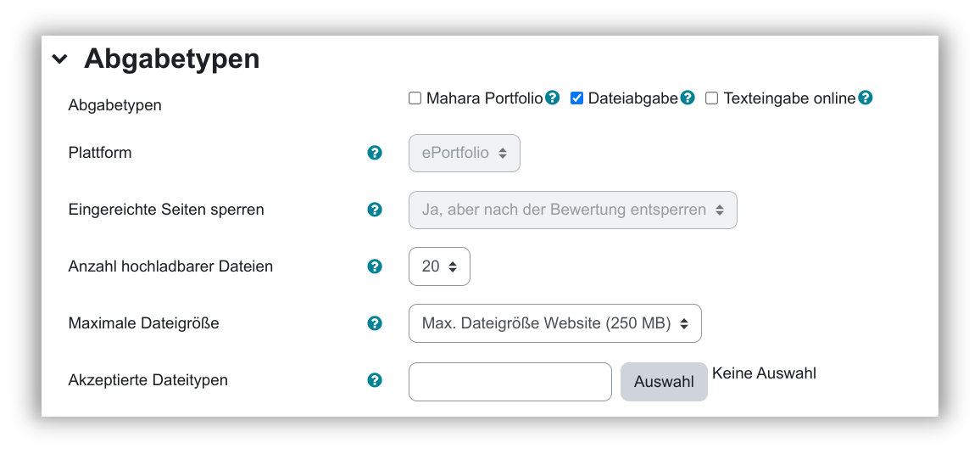This screenshot has width=980, height=454.
Task: Open the Maximale Dateigröße help icon
Action: point(375,323)
